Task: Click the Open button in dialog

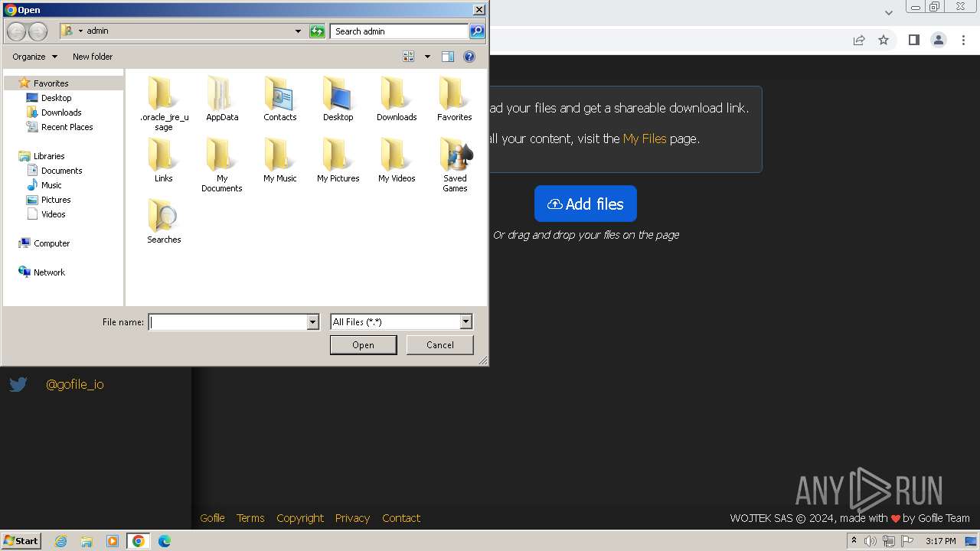Action: tap(363, 345)
